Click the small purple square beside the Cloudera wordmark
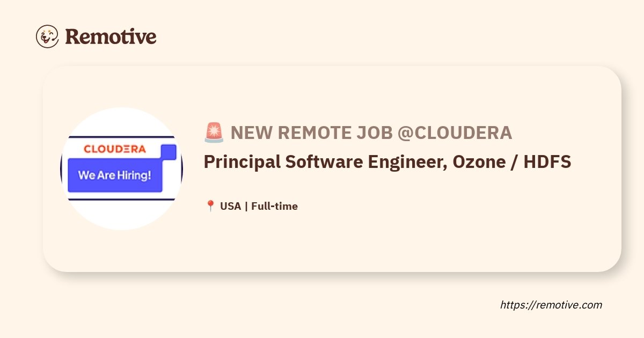 169,152
